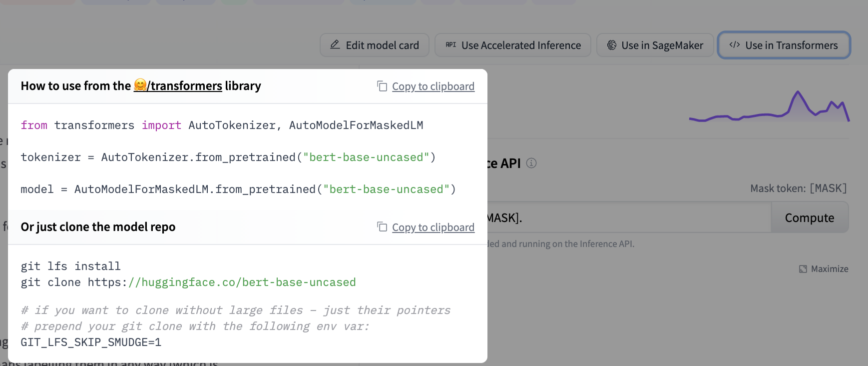Click the Mask token: [MASK] label
The height and width of the screenshot is (366, 868).
coord(798,188)
